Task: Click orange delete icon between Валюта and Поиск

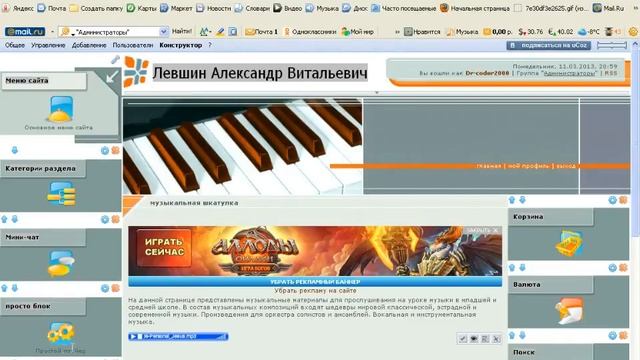Action: pos(623,336)
